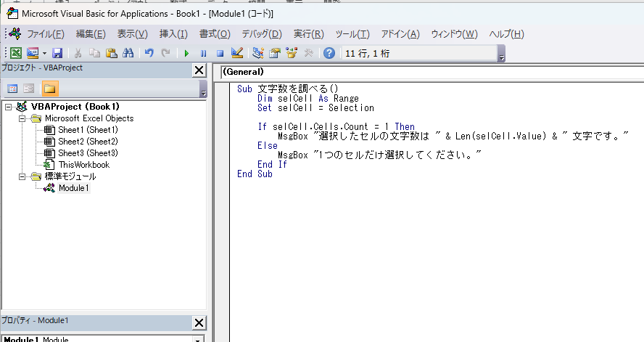Click the Dim selCell As Range line
This screenshot has height=342, width=644.
tap(308, 98)
